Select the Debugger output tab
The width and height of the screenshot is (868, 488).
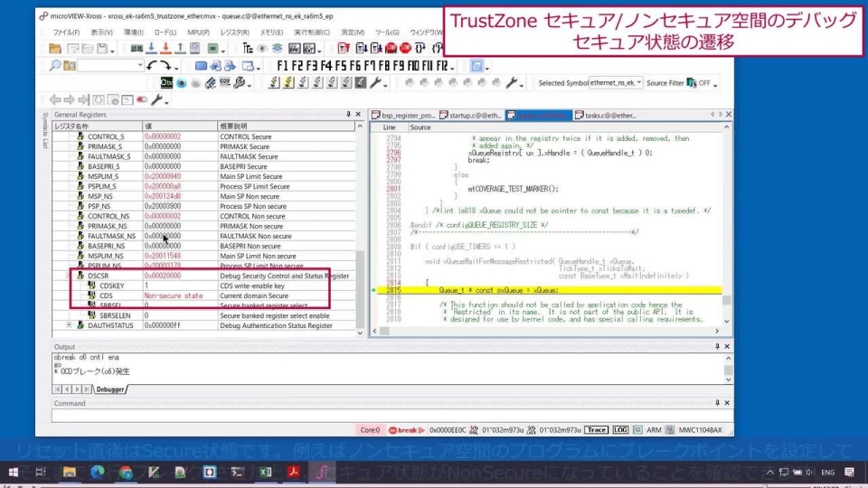(x=109, y=389)
